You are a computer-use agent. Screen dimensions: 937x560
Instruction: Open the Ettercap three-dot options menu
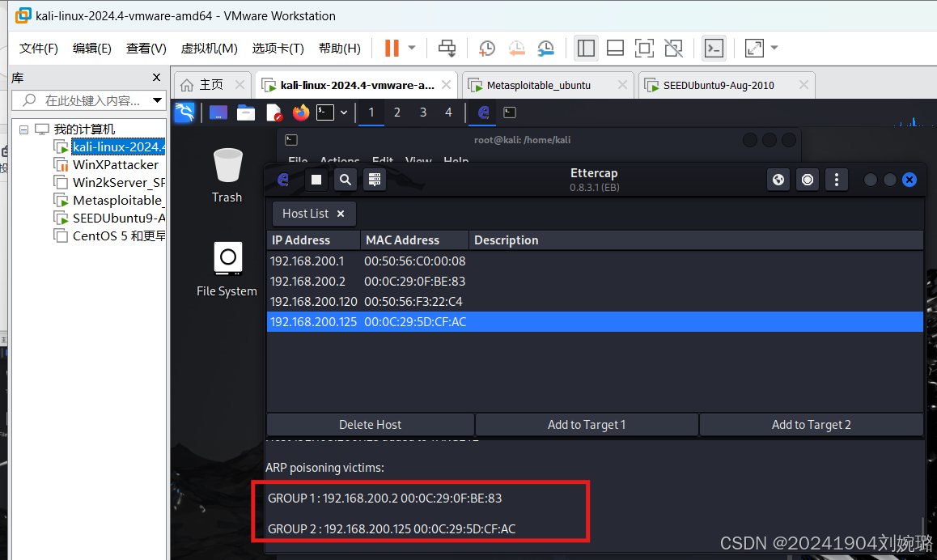(837, 180)
